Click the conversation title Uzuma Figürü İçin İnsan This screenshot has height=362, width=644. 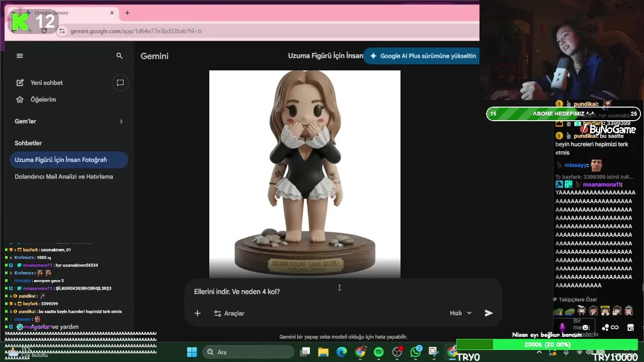326,56
